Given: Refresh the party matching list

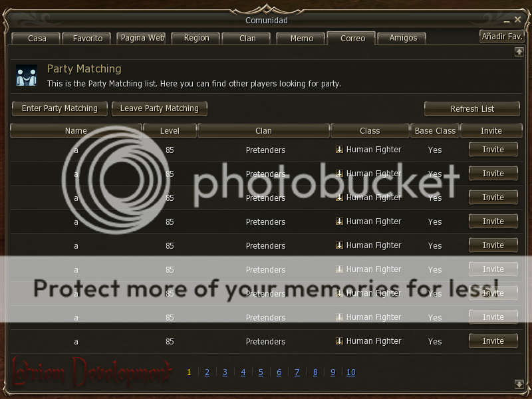Looking at the screenshot, I should point(472,109).
